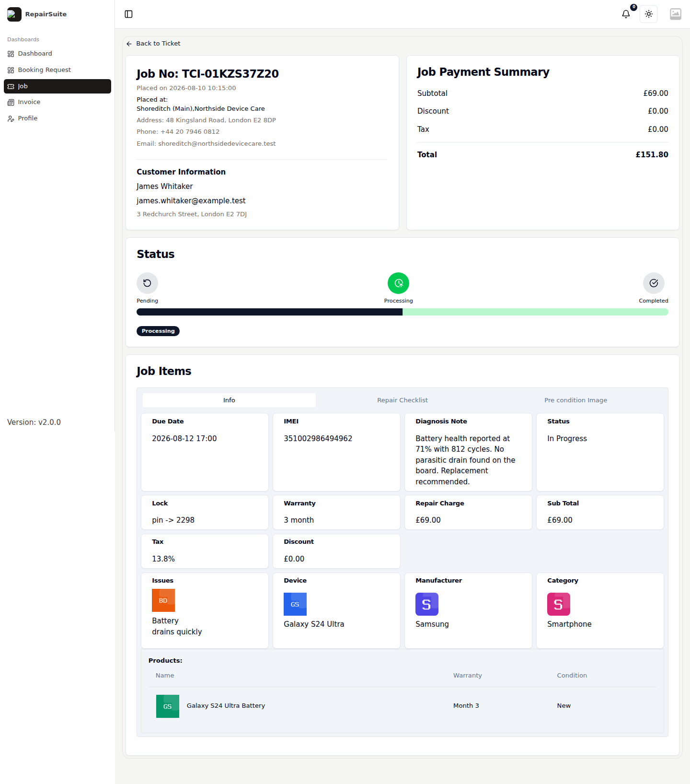
Task: Select Job in the sidebar
Action: point(57,86)
